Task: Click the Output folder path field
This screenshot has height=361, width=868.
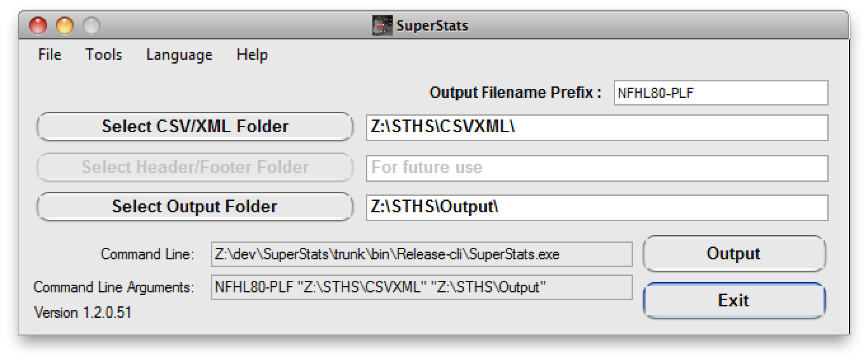Action: coord(597,207)
